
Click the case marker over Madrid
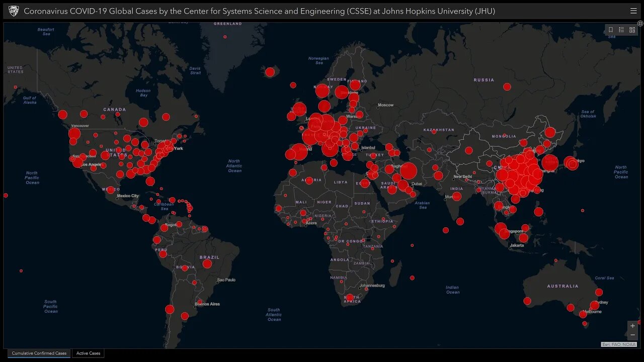click(299, 151)
